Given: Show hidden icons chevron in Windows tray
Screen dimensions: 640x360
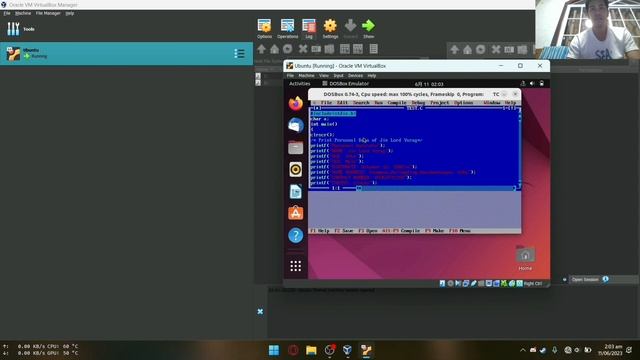Looking at the screenshot, I should 522,350.
